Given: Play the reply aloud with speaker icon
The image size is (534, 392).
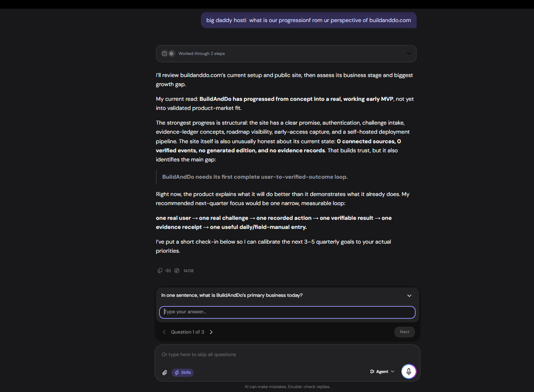Looking at the screenshot, I should pos(168,270).
